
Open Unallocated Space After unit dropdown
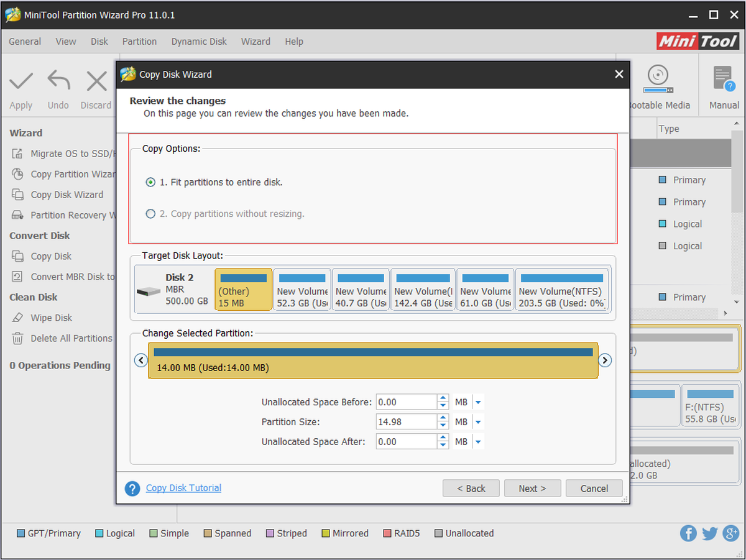478,442
